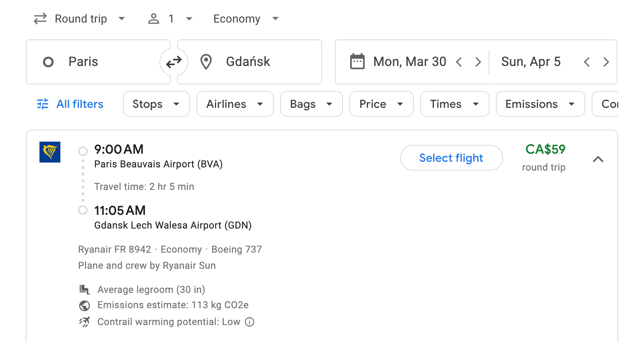
Task: Open the Economy cabin class selector
Action: pos(245,19)
